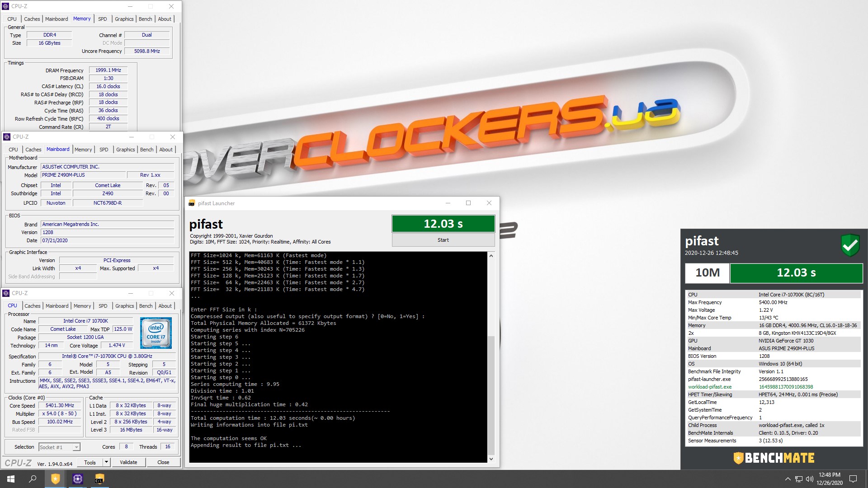
Task: Click Multiplier x 54.0 value
Action: click(60, 414)
